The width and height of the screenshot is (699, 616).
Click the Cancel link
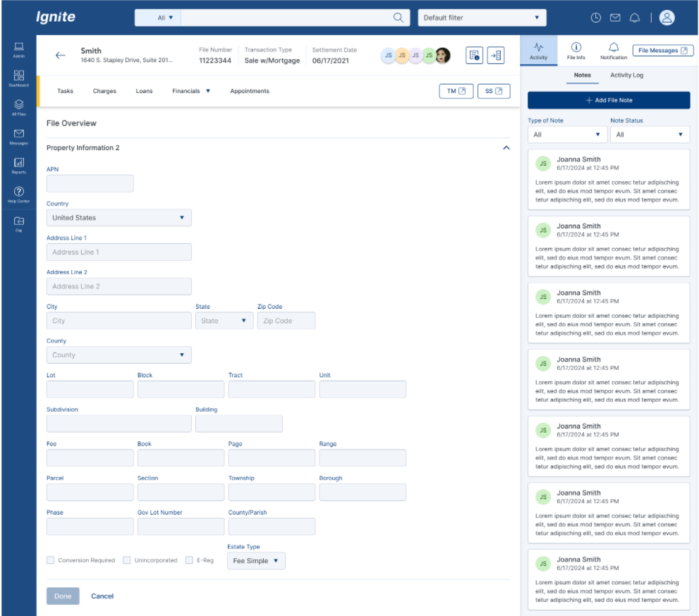point(102,596)
